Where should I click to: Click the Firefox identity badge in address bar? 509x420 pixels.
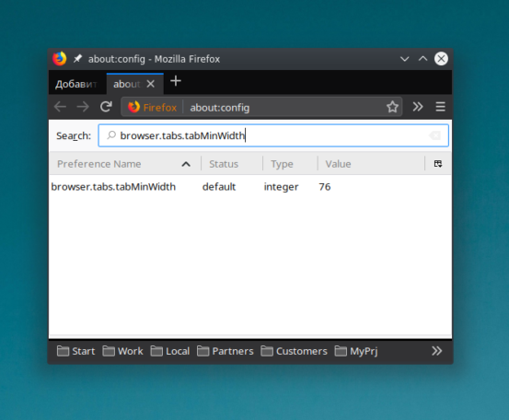click(152, 107)
